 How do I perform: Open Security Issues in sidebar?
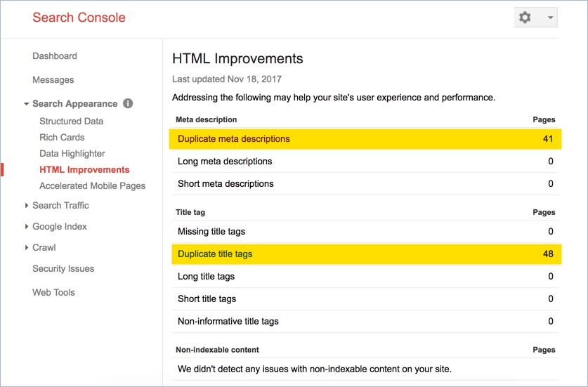point(63,268)
